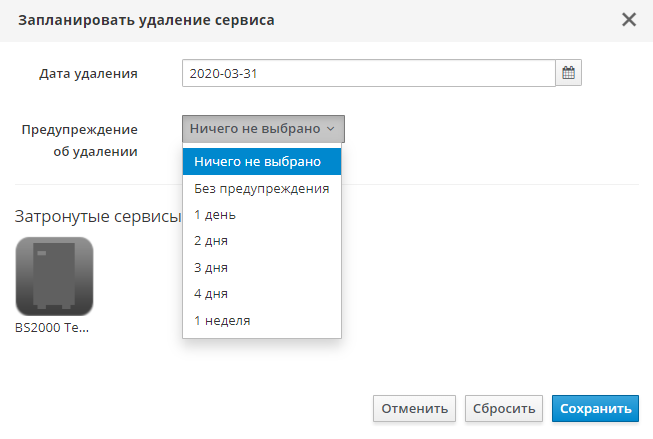Click the 'Затронутые сервисы' heading
This screenshot has width=653, height=439.
pos(96,216)
